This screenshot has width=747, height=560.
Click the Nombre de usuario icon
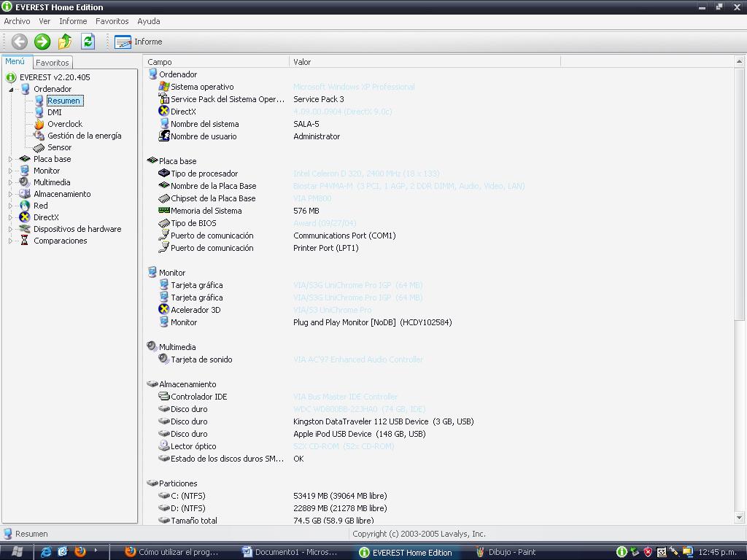pyautogui.click(x=164, y=136)
